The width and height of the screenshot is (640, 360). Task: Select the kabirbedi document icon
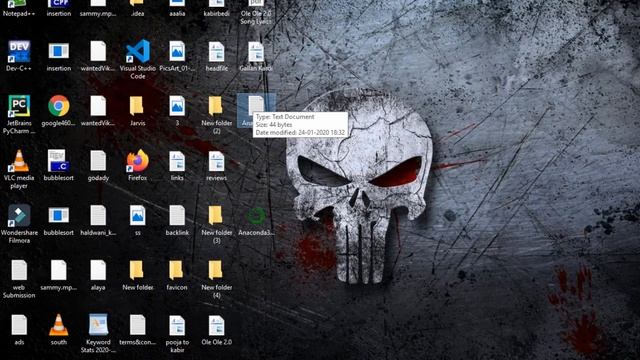pos(216,8)
